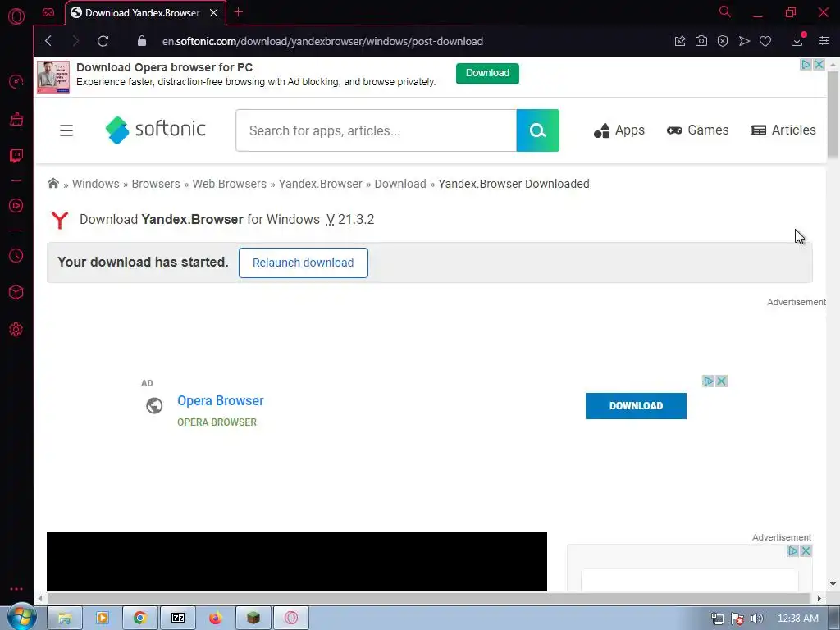Click the black video player area
840x630 pixels.
[297, 561]
